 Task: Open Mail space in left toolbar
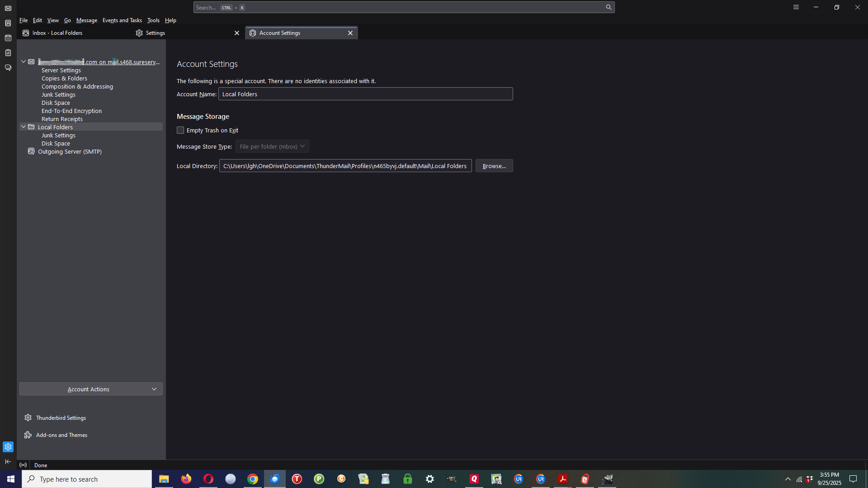tap(8, 9)
